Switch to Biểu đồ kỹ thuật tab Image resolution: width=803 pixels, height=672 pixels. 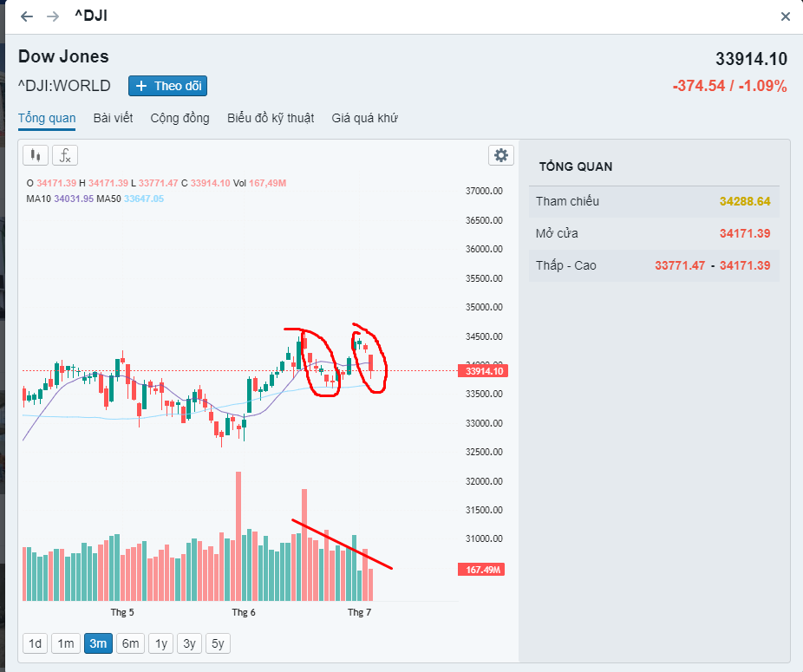pos(271,118)
